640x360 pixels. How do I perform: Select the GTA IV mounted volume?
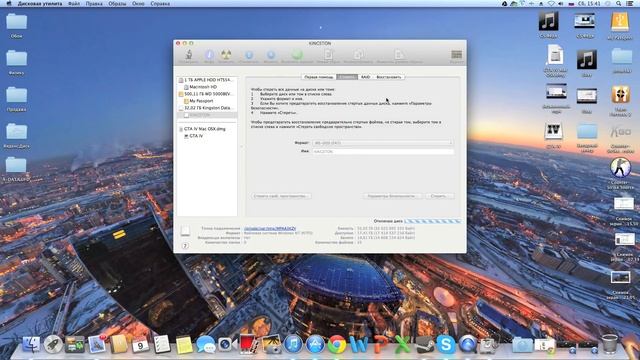(x=207, y=136)
